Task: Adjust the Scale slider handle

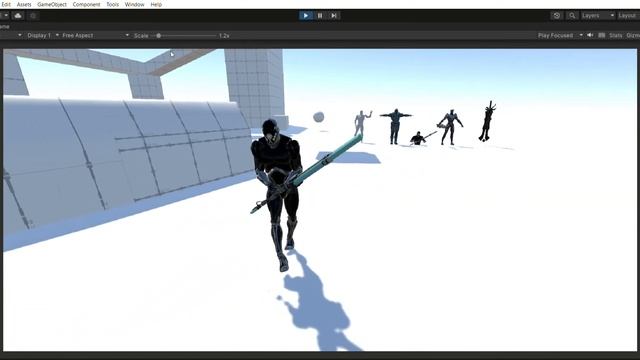Action: point(158,36)
